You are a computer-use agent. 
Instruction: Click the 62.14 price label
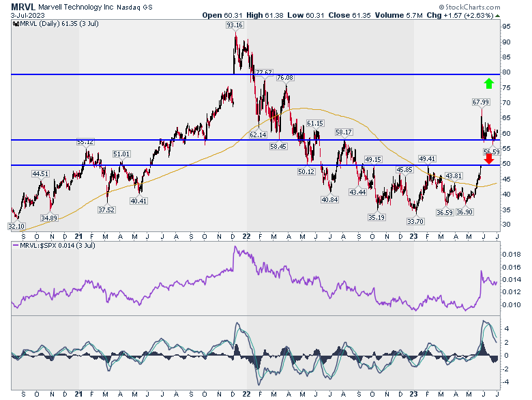[258, 134]
